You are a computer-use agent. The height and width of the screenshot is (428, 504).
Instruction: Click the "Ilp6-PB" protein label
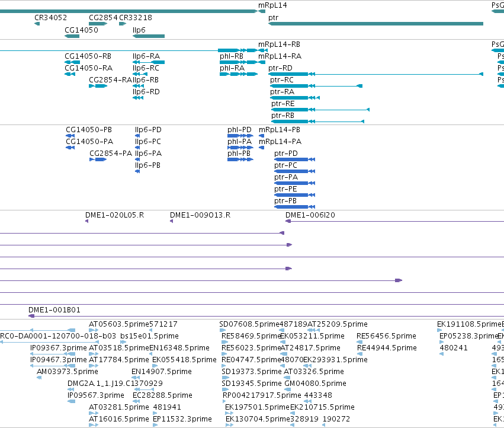click(x=147, y=165)
